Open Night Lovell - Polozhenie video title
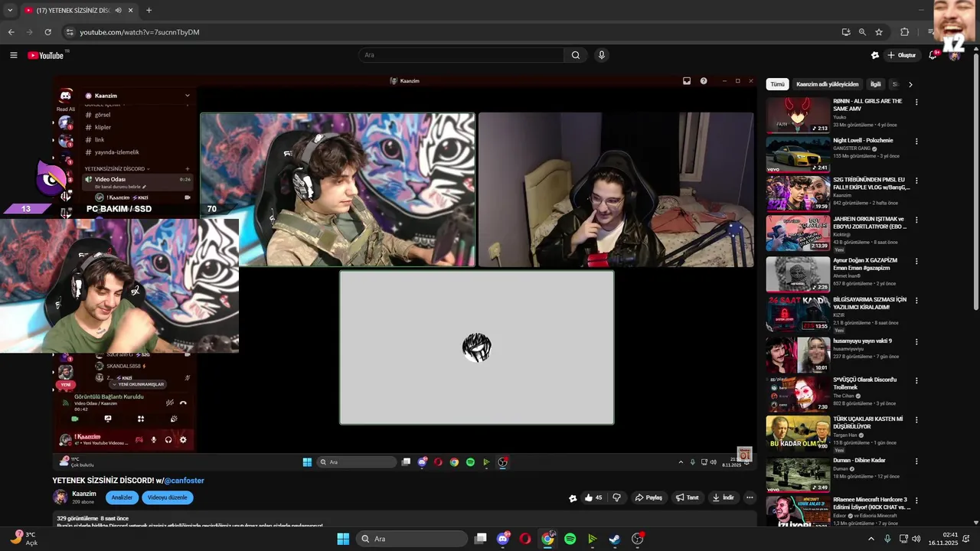The width and height of the screenshot is (980, 551). pyautogui.click(x=863, y=141)
